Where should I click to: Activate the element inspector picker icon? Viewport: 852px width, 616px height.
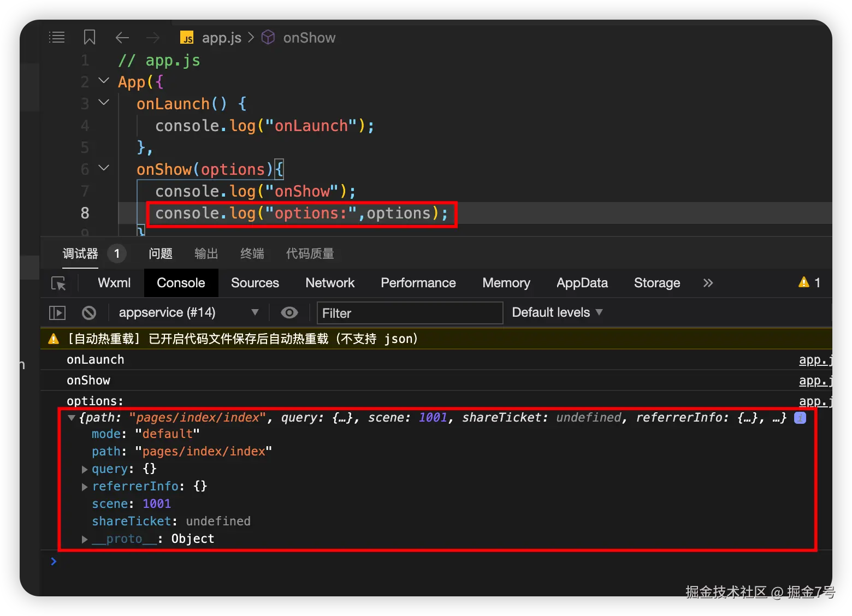[x=58, y=283]
